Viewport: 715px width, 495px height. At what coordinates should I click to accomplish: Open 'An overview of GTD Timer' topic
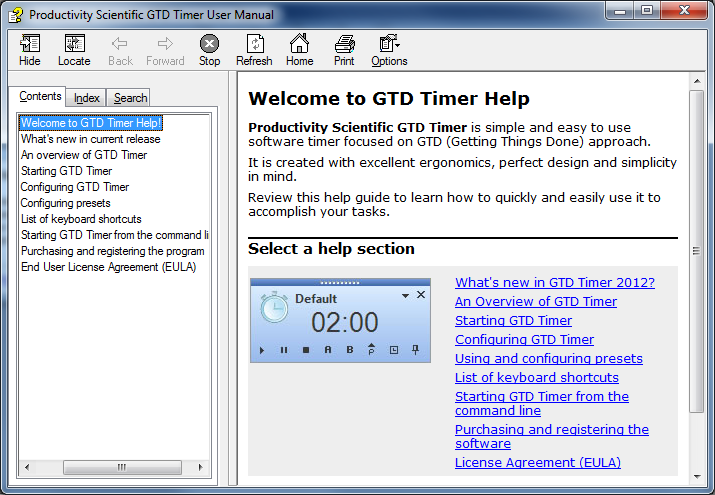click(x=84, y=155)
